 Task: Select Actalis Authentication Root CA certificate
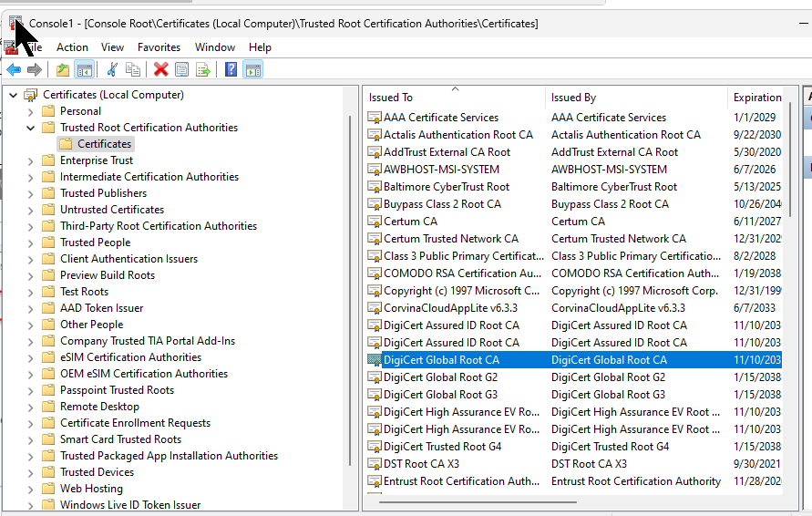coord(458,135)
